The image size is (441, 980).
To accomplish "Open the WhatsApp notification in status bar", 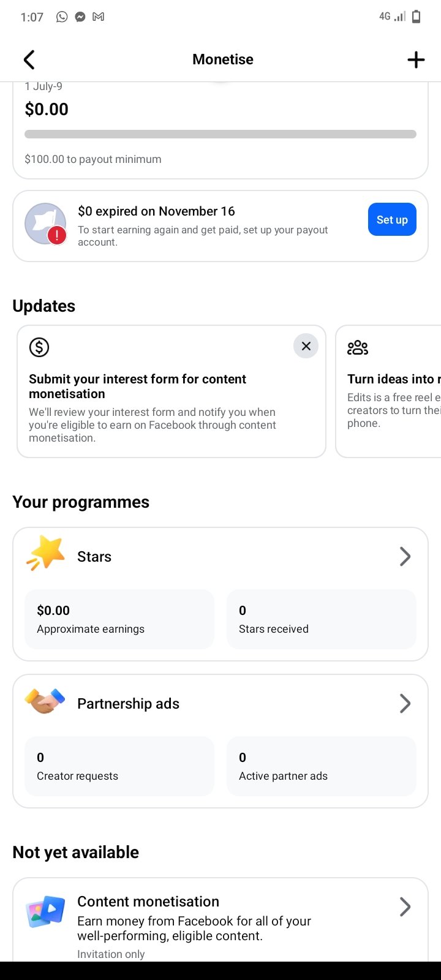I will tap(62, 17).
